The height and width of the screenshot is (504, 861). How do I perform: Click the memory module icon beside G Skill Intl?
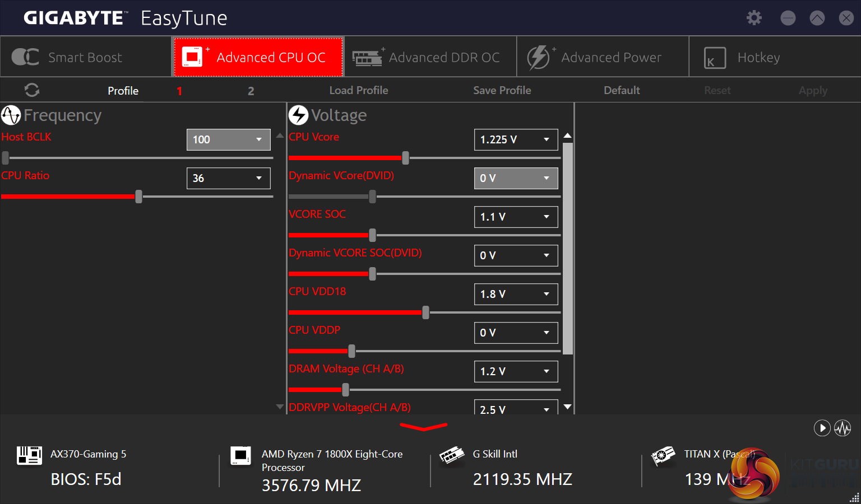[x=452, y=455]
